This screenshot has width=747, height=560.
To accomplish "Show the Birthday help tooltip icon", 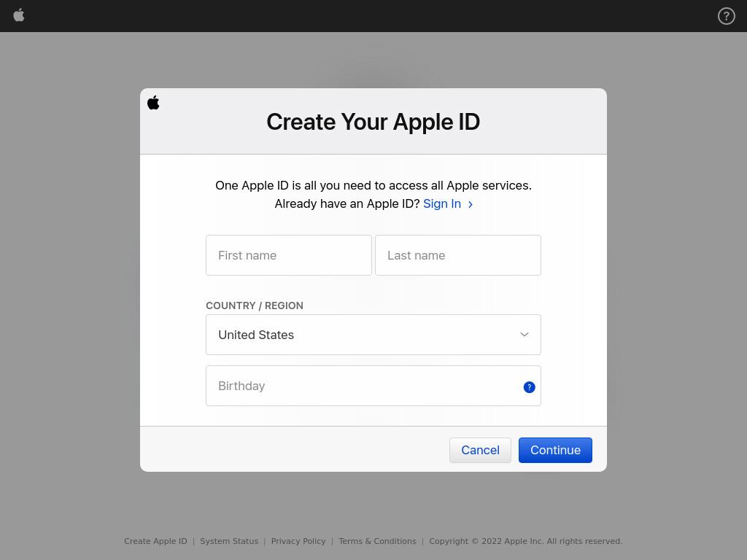I will point(529,387).
